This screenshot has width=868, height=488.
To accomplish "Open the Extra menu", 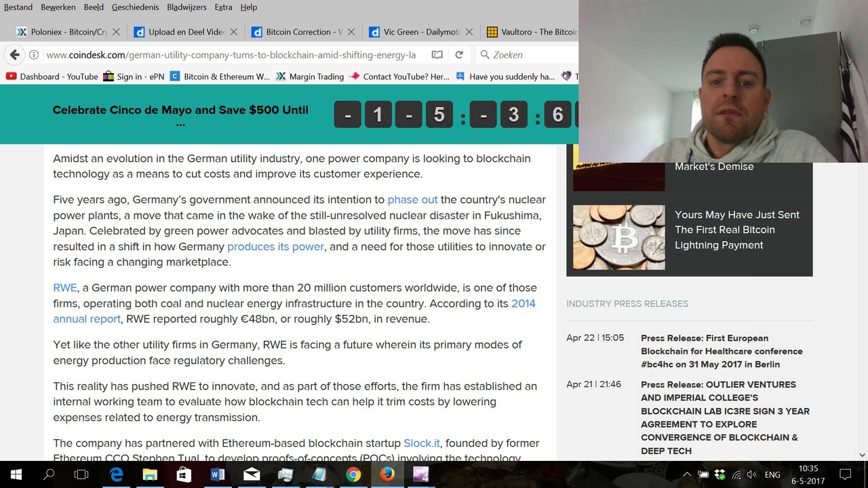I will coord(223,7).
